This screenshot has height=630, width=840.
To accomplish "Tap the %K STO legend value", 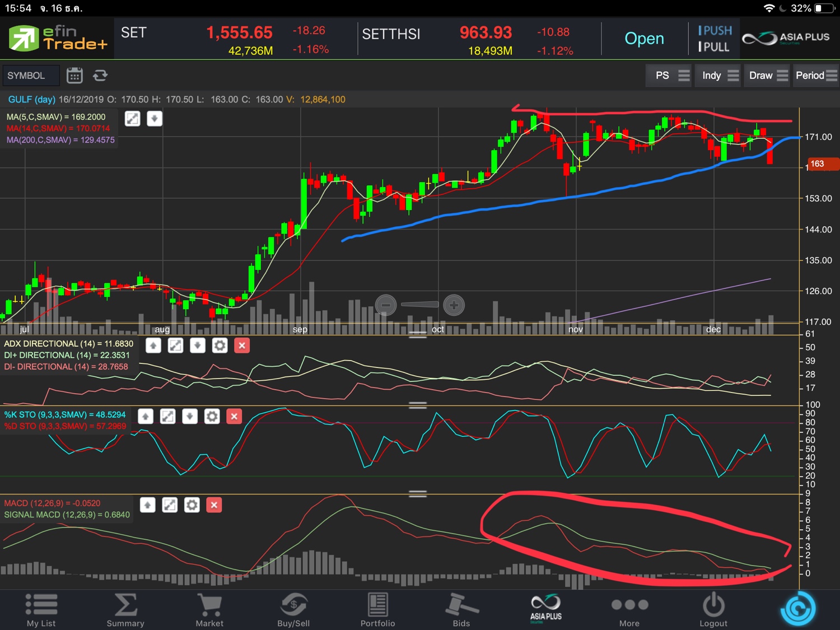I will pos(65,414).
